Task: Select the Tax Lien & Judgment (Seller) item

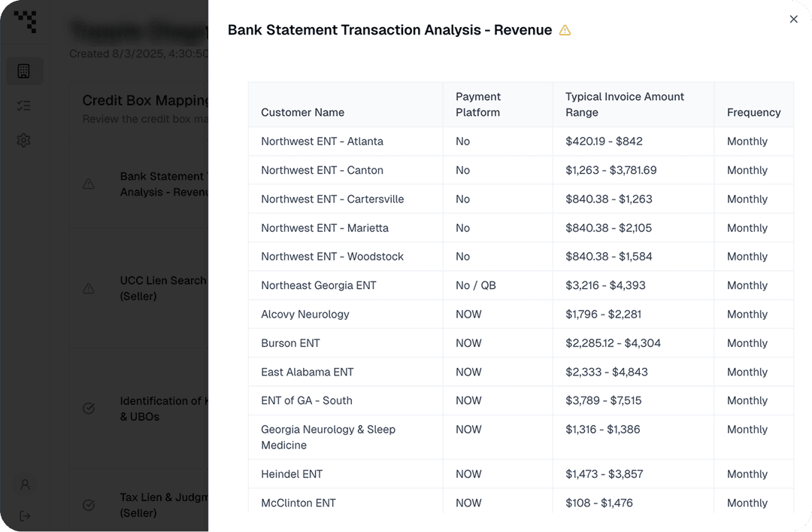Action: [164, 505]
